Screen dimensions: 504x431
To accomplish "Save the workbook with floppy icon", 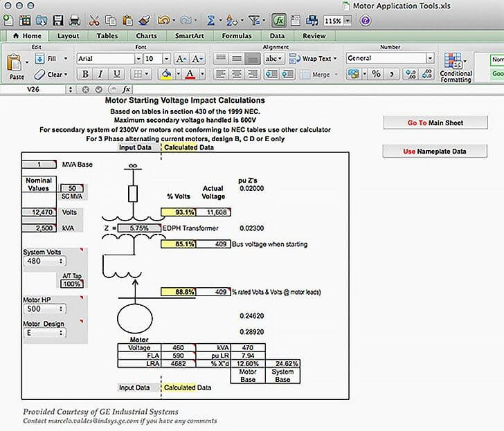I will coord(58,21).
